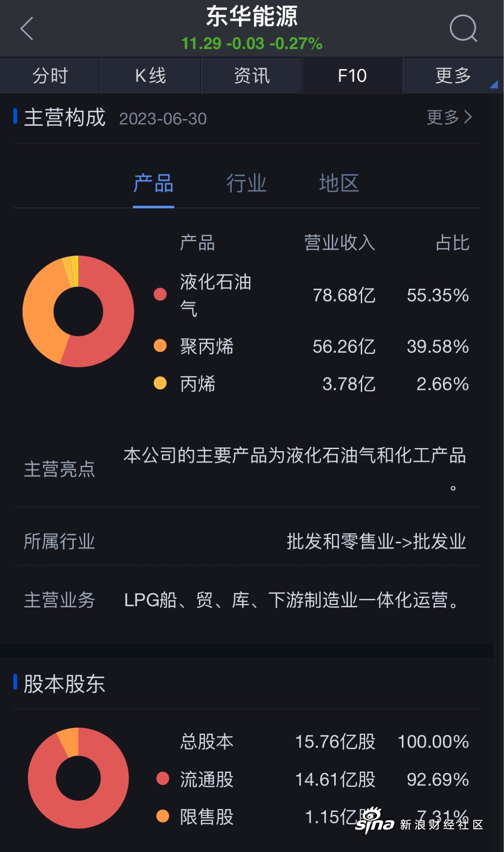504x852 pixels.
Task: Click the 东华能源 stock title
Action: pos(252,17)
